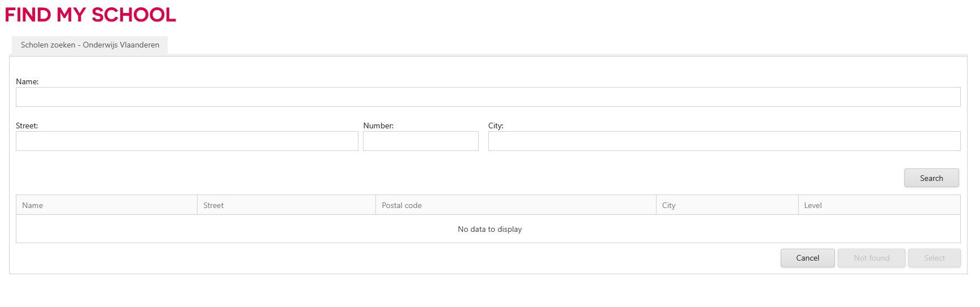Image resolution: width=980 pixels, height=307 pixels.
Task: Open the Scholen zoeken - Onderwijs Vlaanderen tab
Action: [90, 45]
